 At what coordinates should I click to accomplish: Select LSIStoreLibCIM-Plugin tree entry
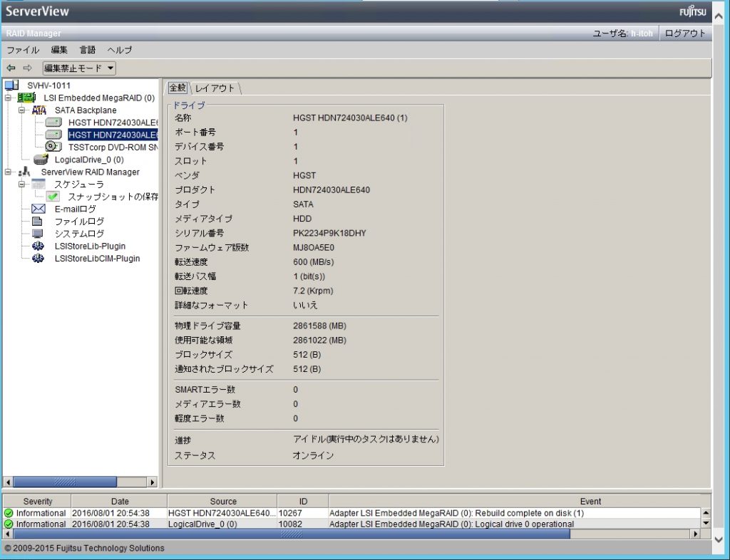point(97,258)
